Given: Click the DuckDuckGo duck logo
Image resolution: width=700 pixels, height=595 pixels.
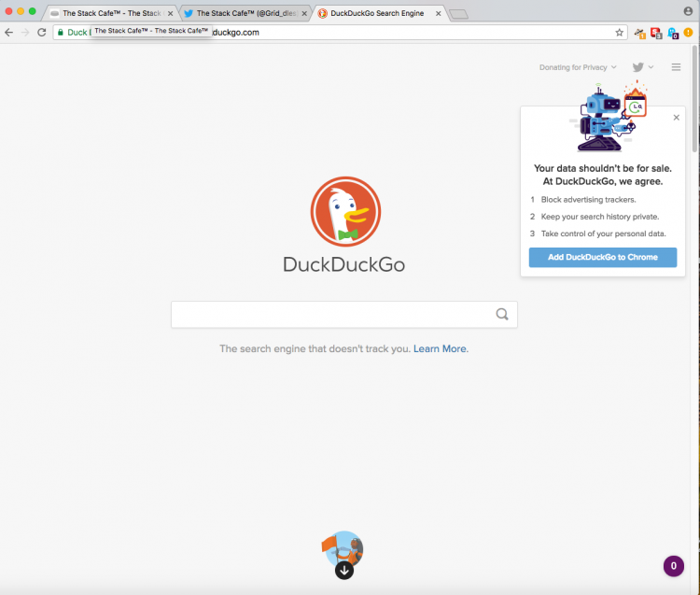Looking at the screenshot, I should [x=345, y=211].
